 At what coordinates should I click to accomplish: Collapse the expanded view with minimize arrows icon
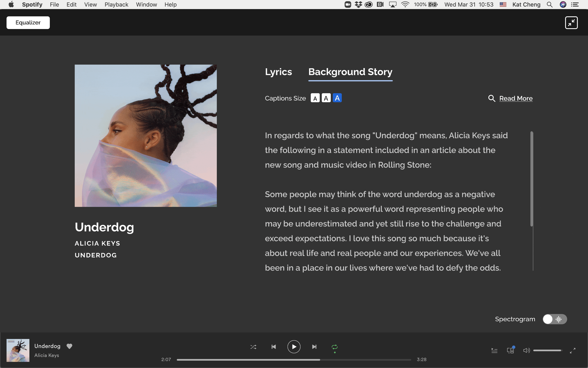pyautogui.click(x=571, y=23)
